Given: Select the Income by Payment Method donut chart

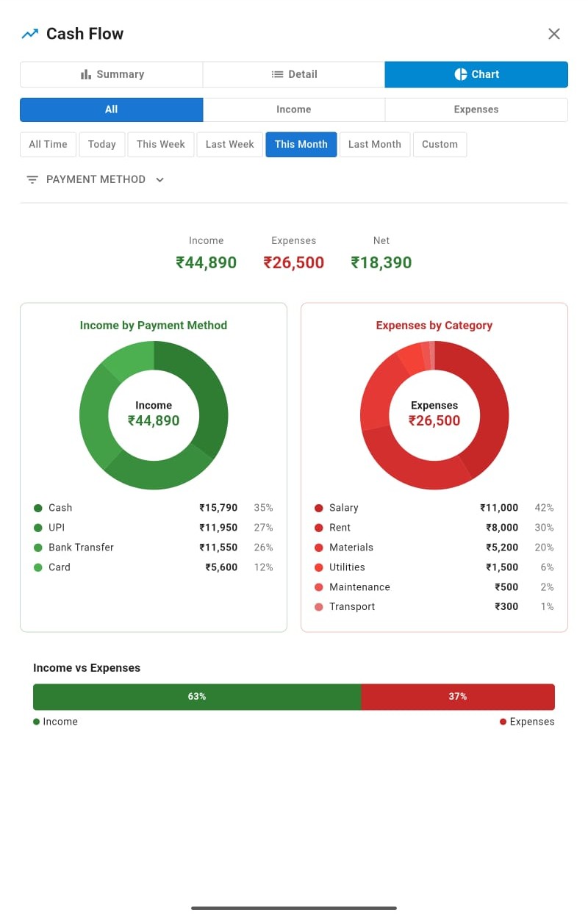Looking at the screenshot, I should point(154,415).
